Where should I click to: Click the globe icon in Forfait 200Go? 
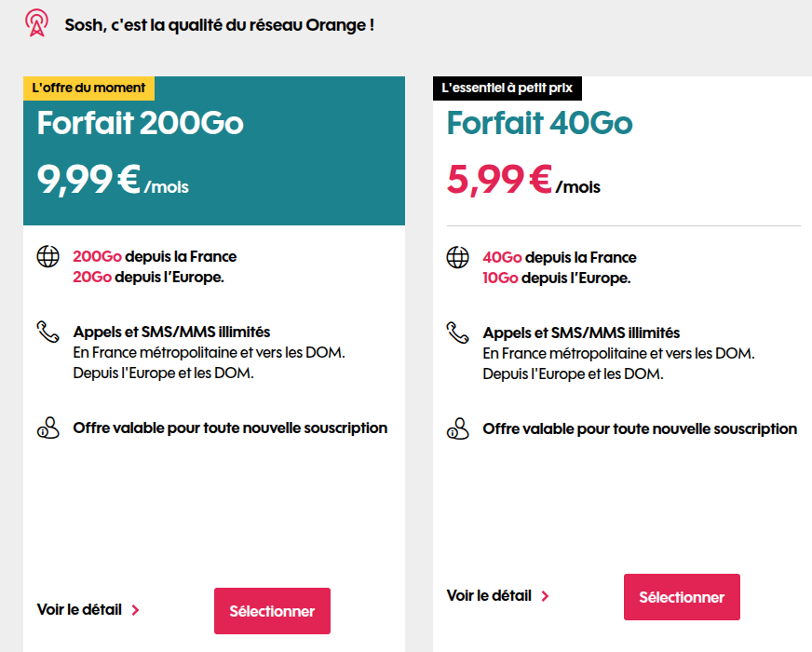pyautogui.click(x=47, y=257)
